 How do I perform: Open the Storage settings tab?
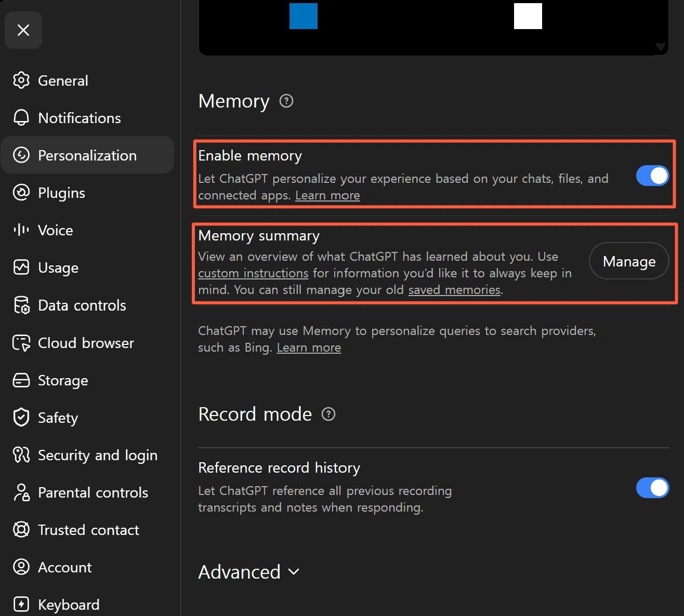coord(87,380)
